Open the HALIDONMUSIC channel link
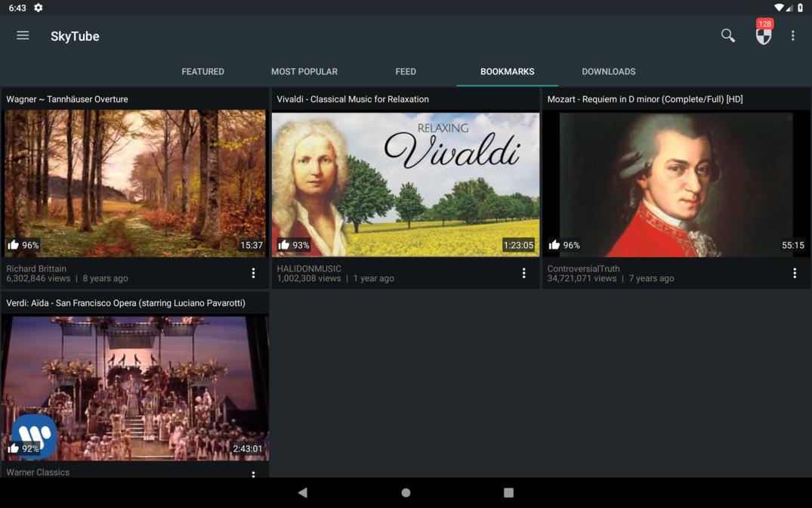The image size is (812, 508). coord(309,268)
